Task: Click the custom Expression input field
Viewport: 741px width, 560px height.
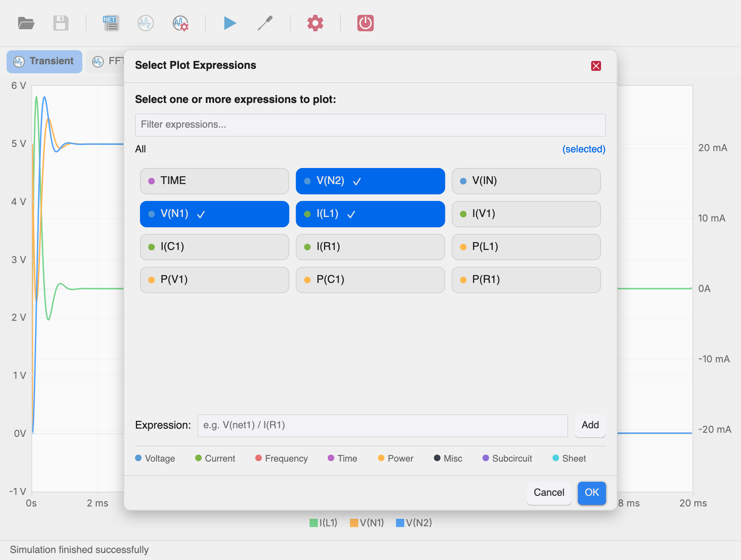Action: coord(383,425)
